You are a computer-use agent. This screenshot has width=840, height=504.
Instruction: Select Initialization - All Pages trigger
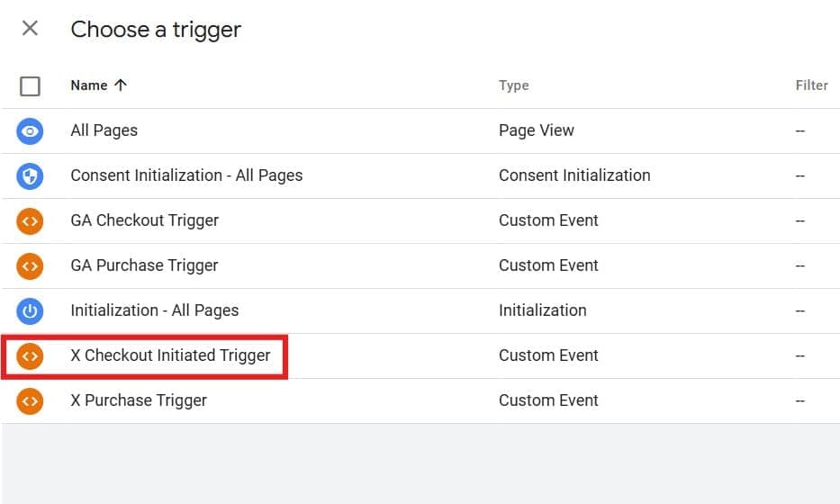point(155,310)
